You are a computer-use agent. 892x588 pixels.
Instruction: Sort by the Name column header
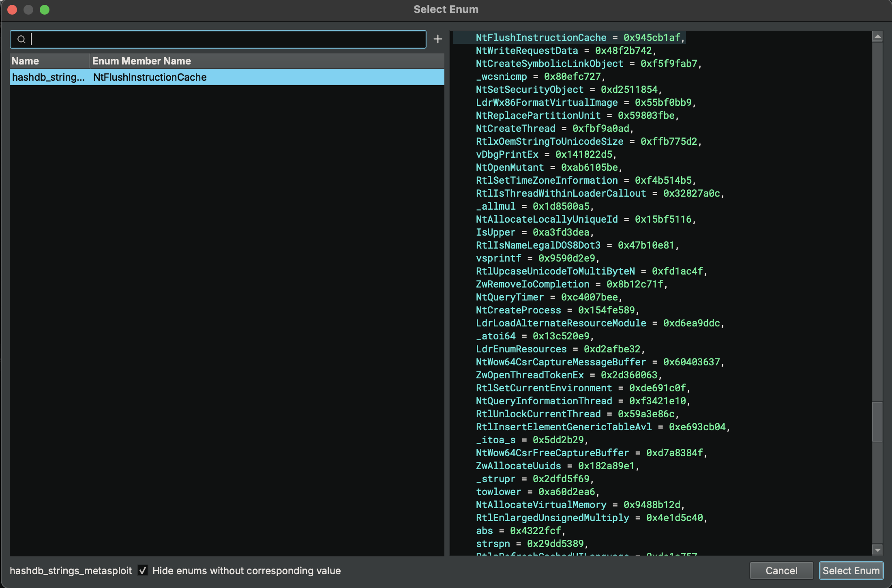click(x=49, y=61)
